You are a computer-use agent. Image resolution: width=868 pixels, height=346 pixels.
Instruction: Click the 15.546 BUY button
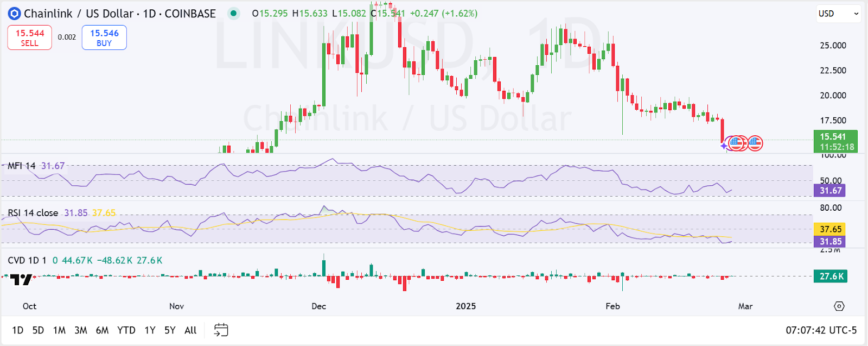[x=104, y=37]
